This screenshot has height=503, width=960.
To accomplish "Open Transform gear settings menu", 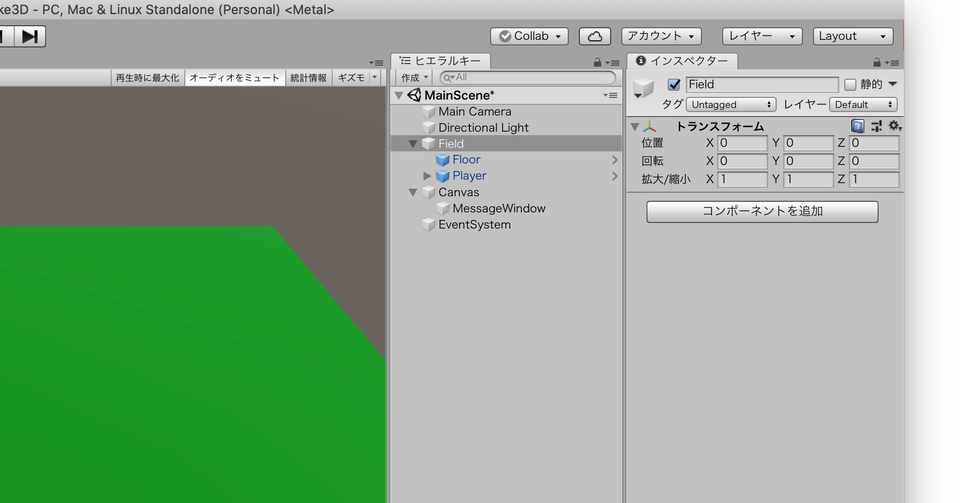I will (894, 126).
